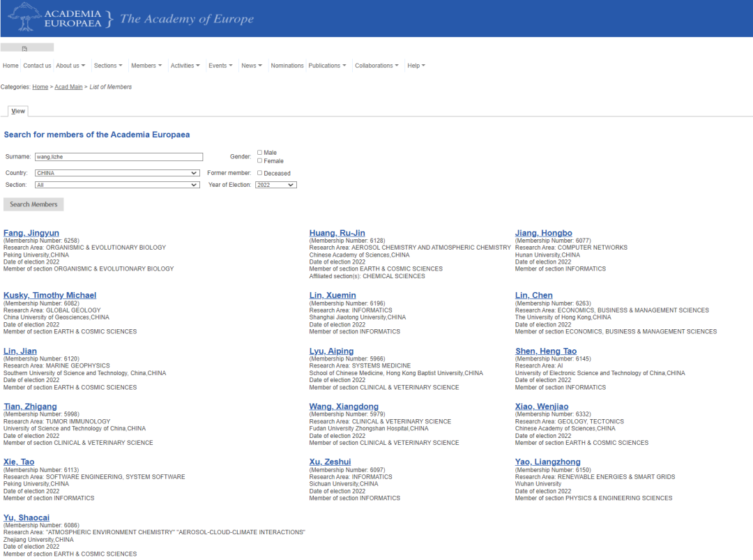
Task: Open Fang, Jingyun member profile
Action: pyautogui.click(x=31, y=233)
